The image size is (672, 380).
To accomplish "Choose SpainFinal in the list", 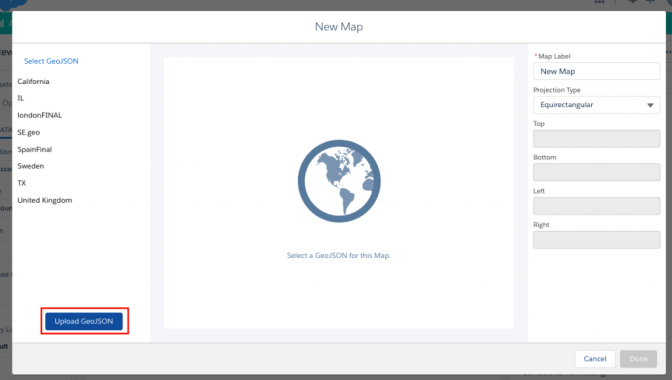I will pyautogui.click(x=35, y=150).
